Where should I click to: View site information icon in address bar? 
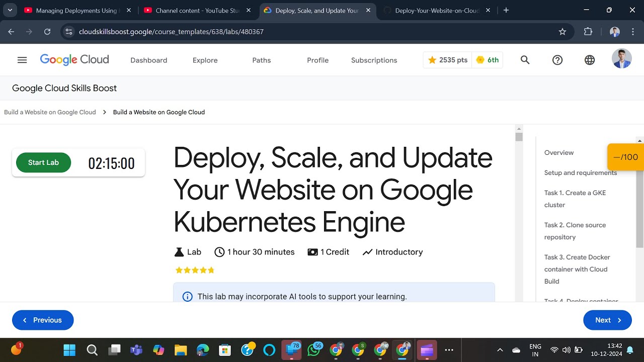69,32
